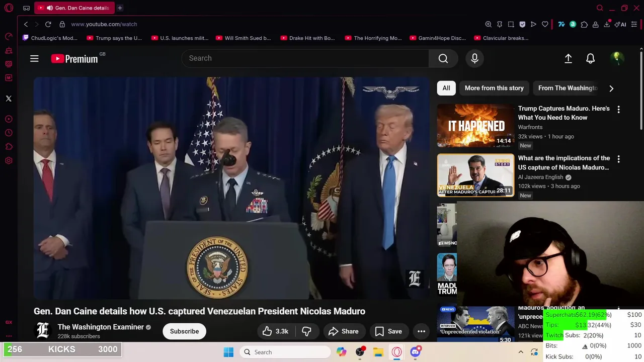The image size is (644, 362).
Task: Open the ad blocker shield icon
Action: [x=522, y=24]
